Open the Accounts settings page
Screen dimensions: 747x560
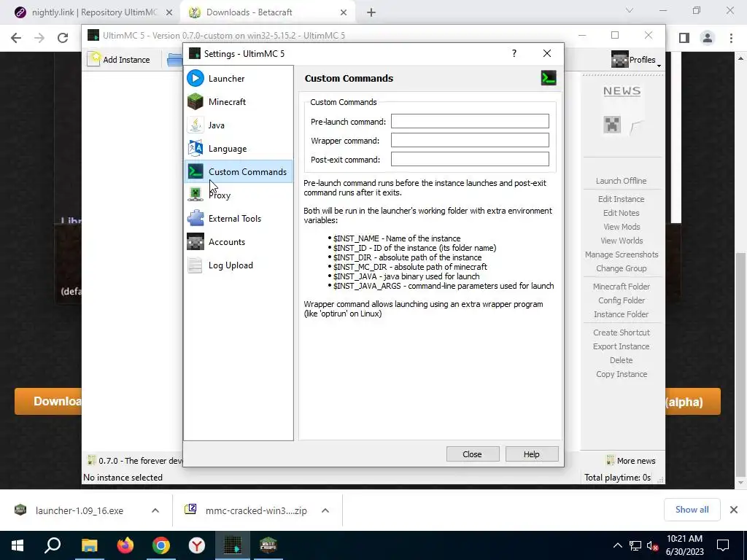(x=239, y=242)
